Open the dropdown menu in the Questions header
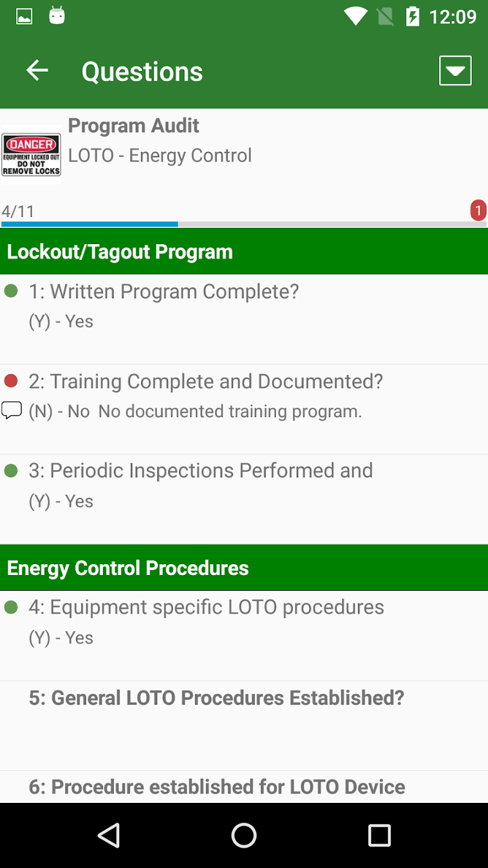Viewport: 488px width, 868px height. 455,71
